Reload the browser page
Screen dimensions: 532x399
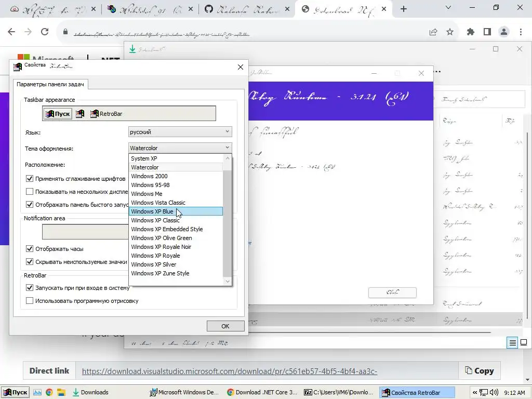[45, 32]
